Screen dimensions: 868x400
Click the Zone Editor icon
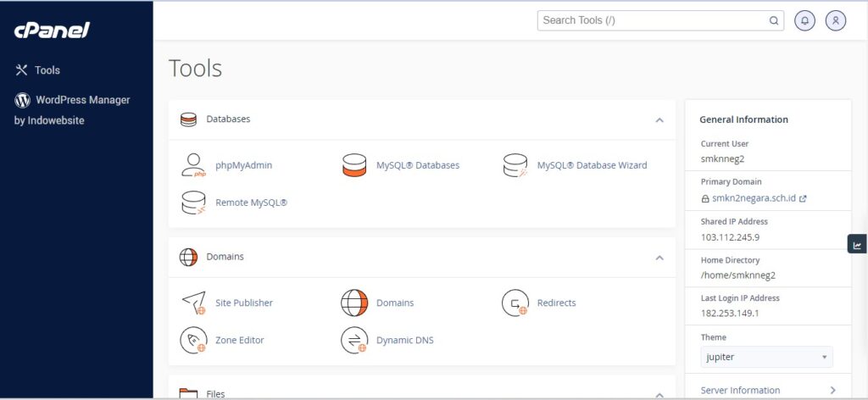pos(194,340)
